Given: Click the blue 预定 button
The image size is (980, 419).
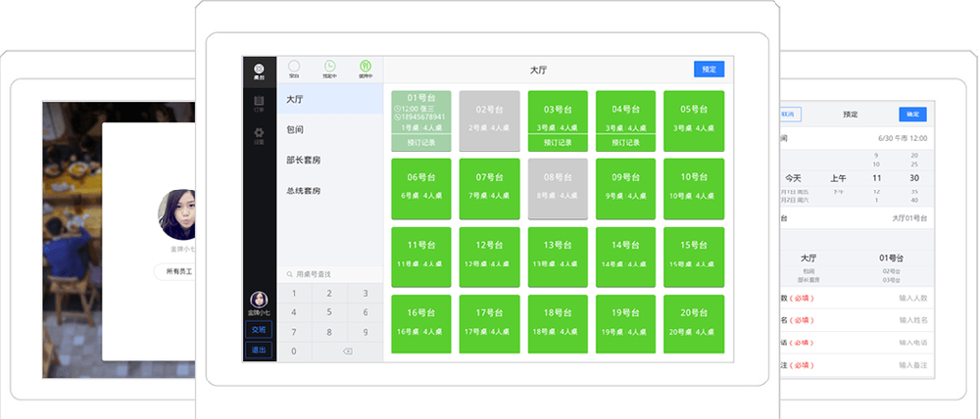Looking at the screenshot, I should pyautogui.click(x=709, y=70).
